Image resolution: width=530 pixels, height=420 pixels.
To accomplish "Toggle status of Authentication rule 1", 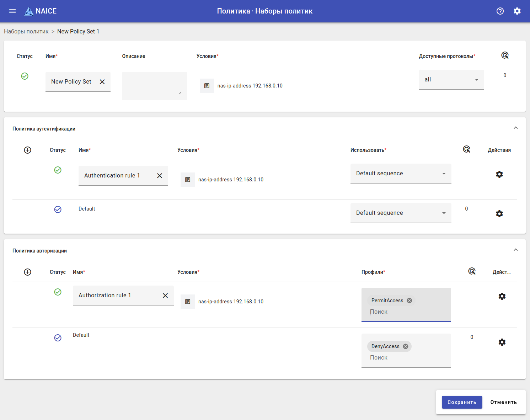I will point(58,170).
